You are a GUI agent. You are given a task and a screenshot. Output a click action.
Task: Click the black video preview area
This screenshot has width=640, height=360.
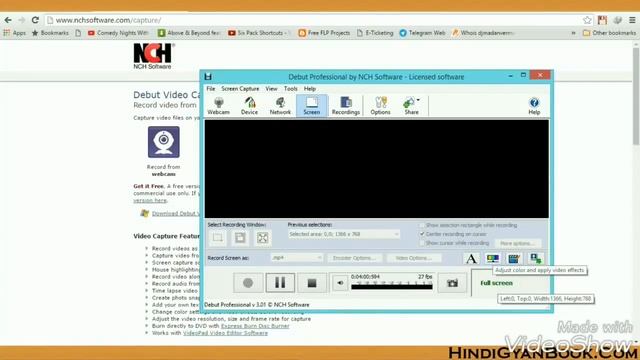click(x=376, y=169)
